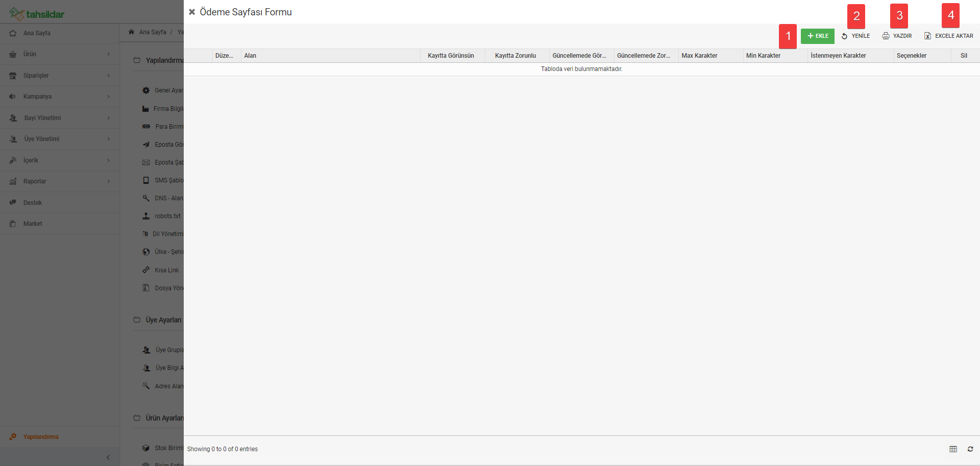Click the Üye Ayarları section heading
The image size is (980, 466).
click(x=163, y=320)
